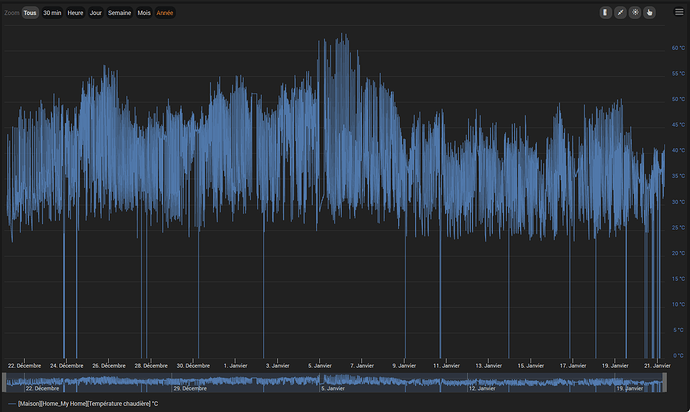The image size is (690, 412).
Task: Click the pointer hand icon button
Action: coord(649,12)
